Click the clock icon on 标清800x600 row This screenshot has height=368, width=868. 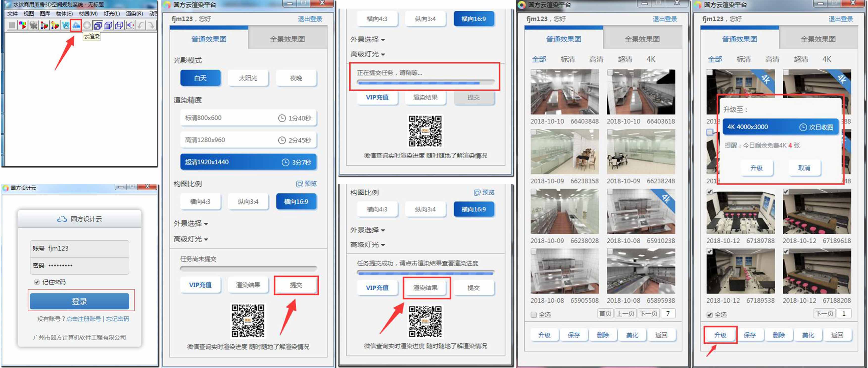click(282, 118)
